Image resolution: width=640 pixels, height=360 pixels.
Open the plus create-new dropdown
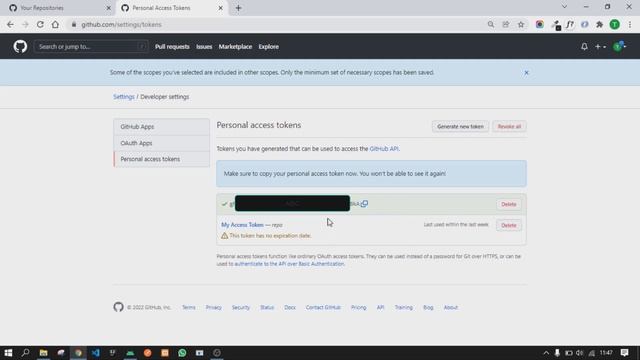click(x=600, y=47)
